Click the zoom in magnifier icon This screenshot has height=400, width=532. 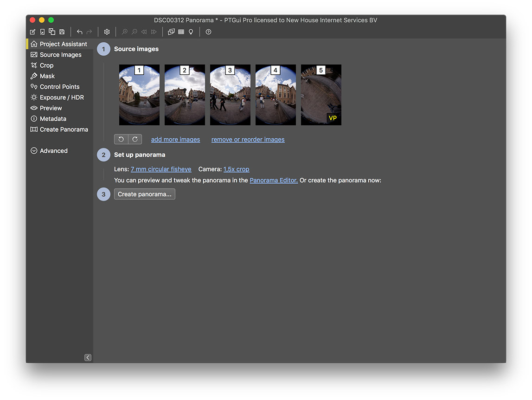click(124, 32)
